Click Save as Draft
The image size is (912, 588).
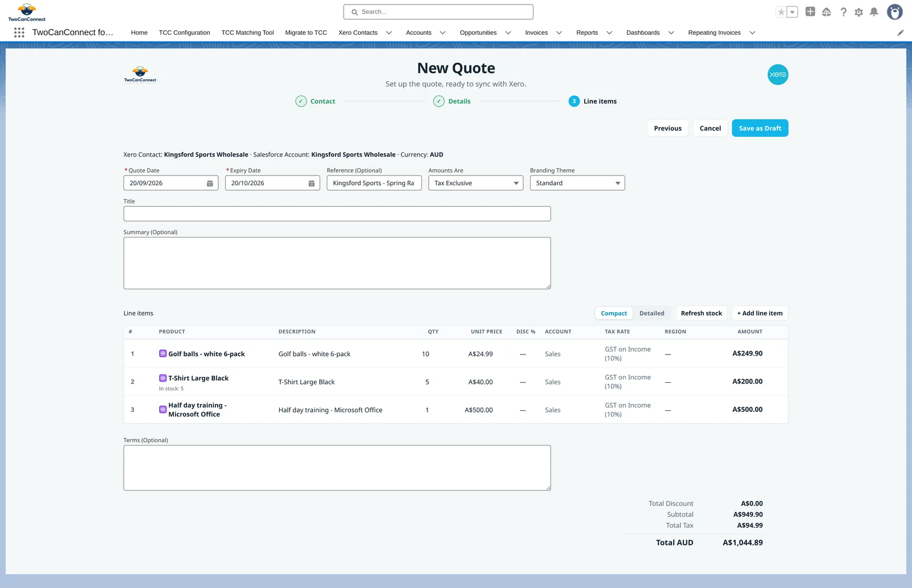[x=760, y=128]
